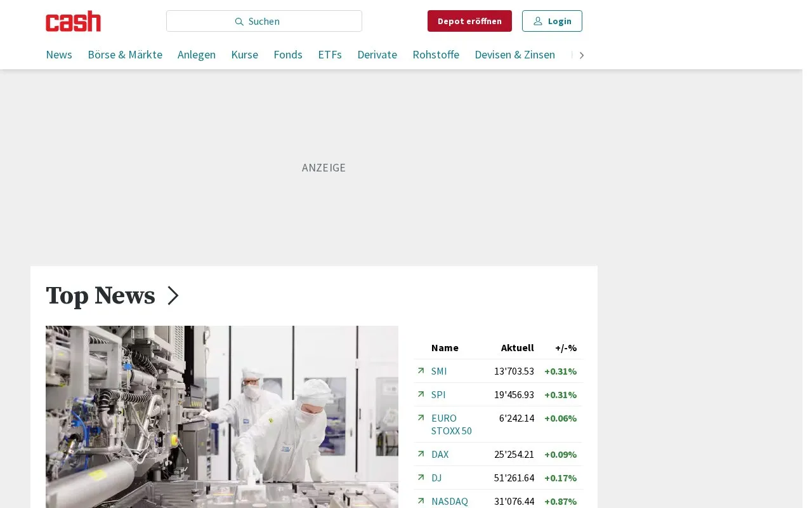Click the trend arrow icon beside DAX
812x508 pixels.
[x=421, y=454]
